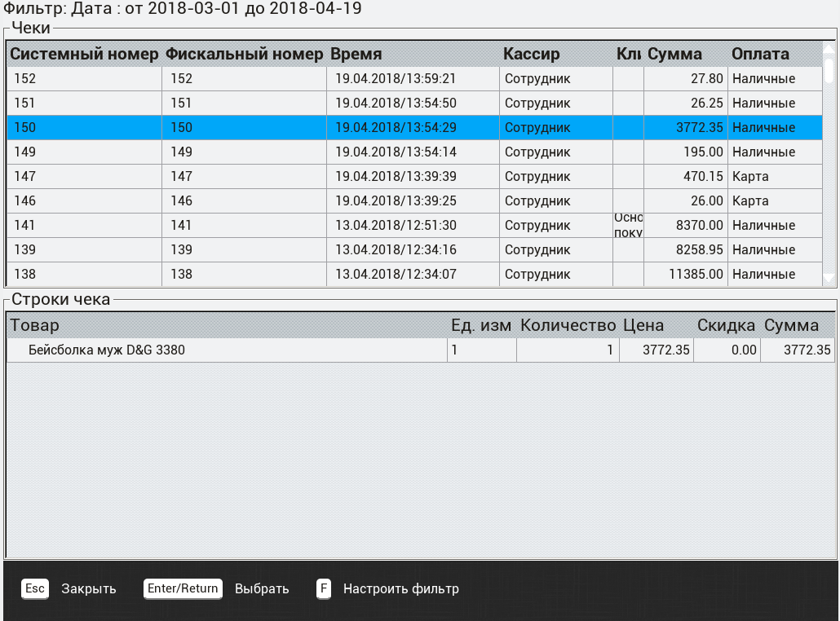Viewport: 840px width, 621px height.
Task: Click the Количество column header
Action: (x=568, y=325)
